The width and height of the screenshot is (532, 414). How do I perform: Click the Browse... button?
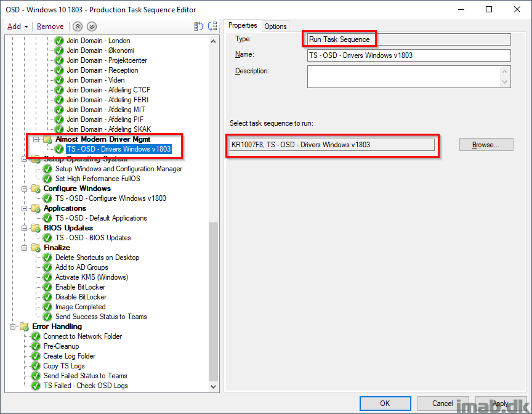pos(486,145)
